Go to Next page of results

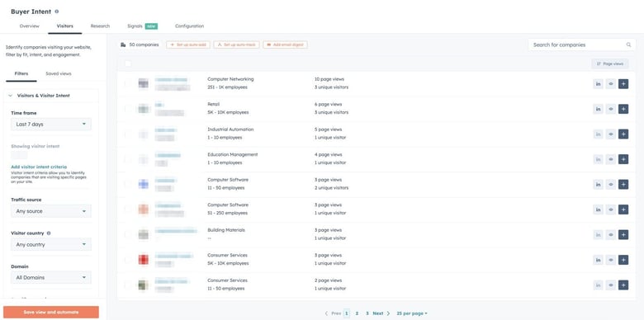(x=381, y=313)
